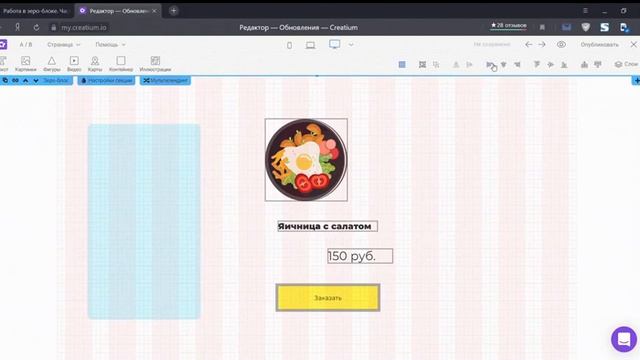
Task: Select the 150 руб. price text
Action: click(x=360, y=256)
